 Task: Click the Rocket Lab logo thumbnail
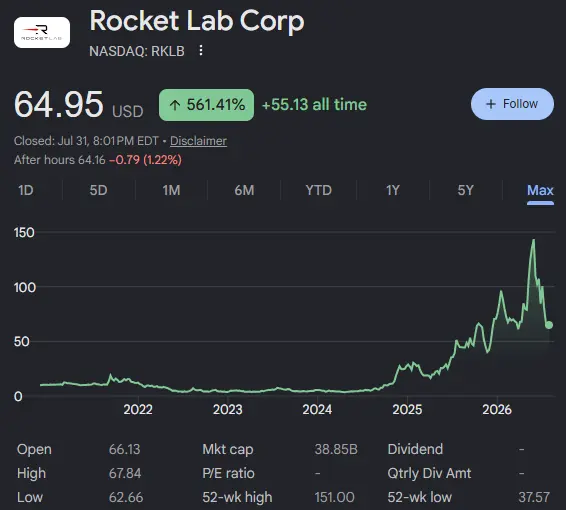42,32
